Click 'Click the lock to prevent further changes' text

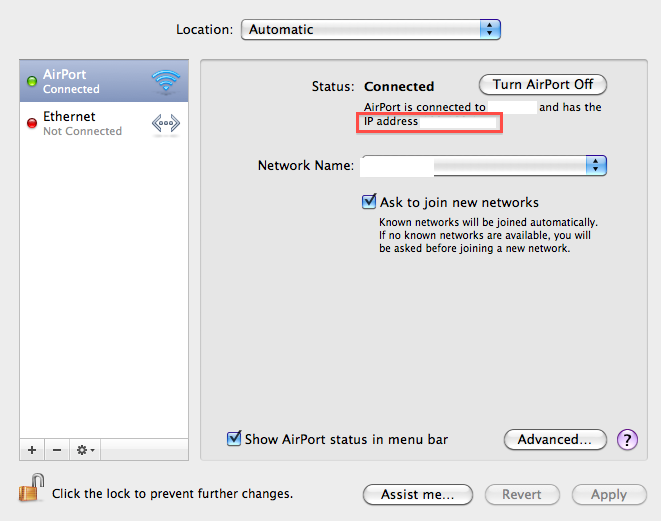(x=172, y=494)
